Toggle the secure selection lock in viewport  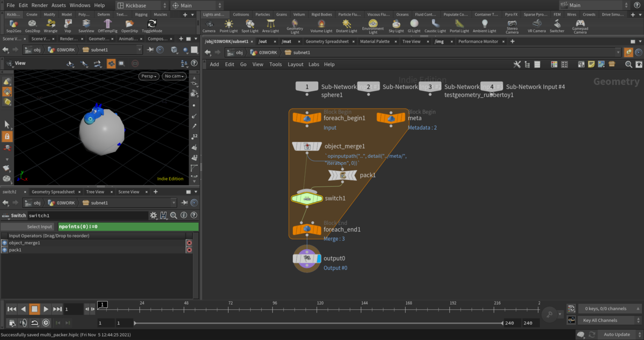click(7, 136)
